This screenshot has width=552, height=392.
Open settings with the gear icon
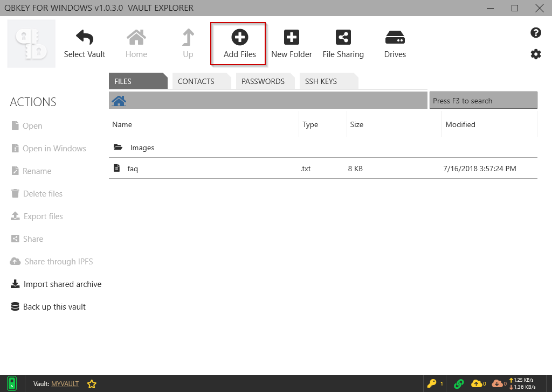[536, 54]
